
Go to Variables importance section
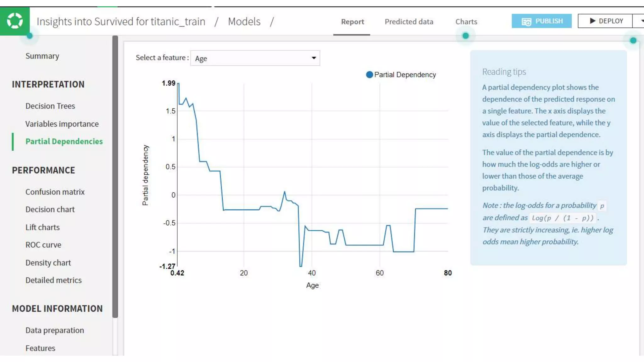coord(62,124)
